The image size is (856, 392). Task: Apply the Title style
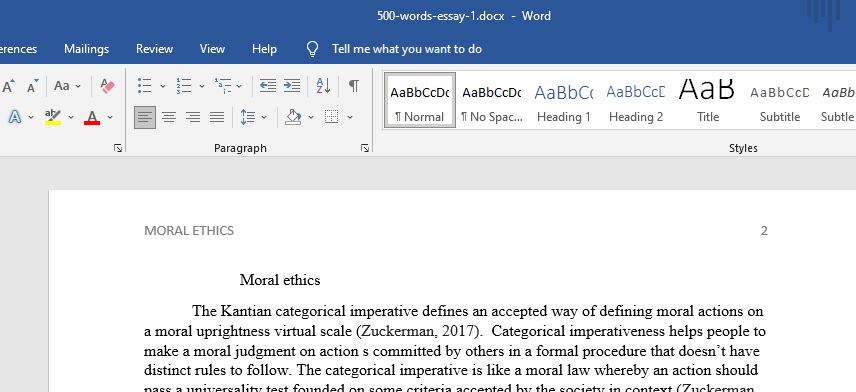click(708, 100)
